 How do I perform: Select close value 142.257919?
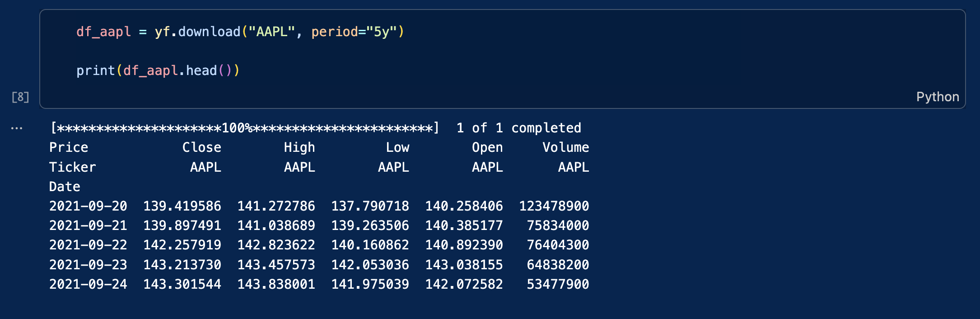click(182, 245)
